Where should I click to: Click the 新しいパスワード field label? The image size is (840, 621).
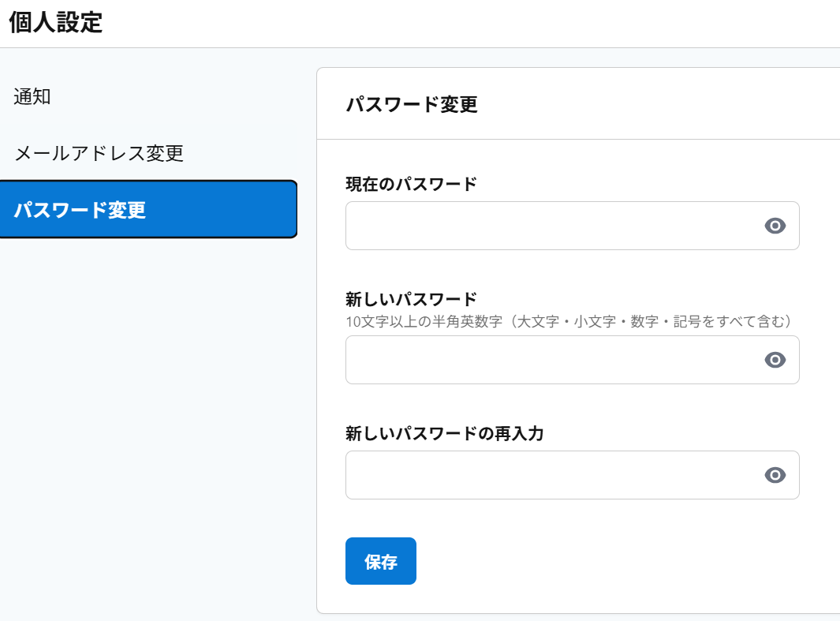pyautogui.click(x=411, y=299)
